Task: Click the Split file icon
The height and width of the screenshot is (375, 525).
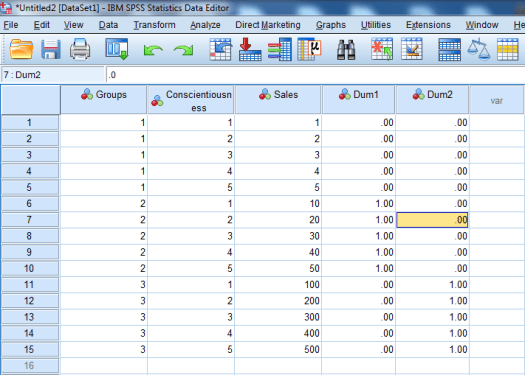Action: pos(450,49)
